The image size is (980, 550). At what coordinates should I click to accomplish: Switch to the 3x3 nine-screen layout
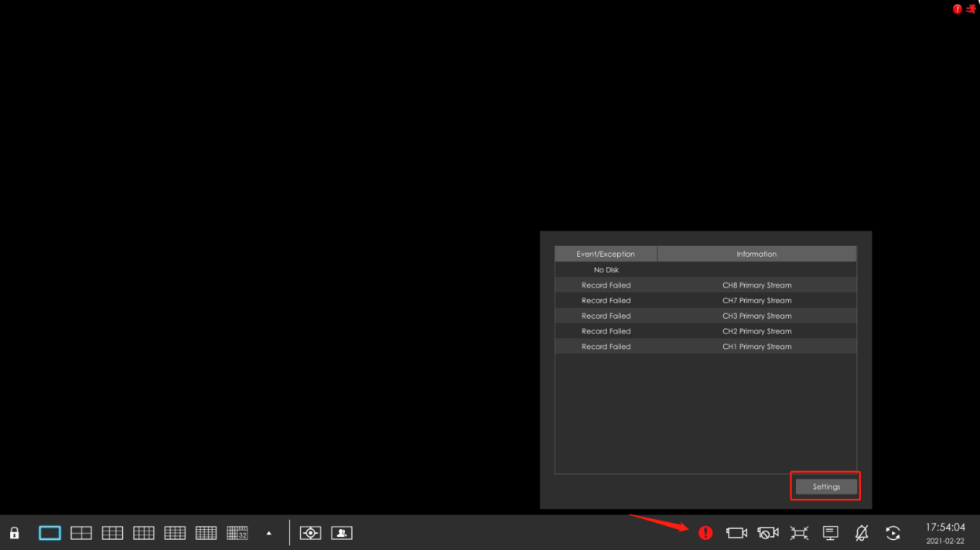[113, 533]
